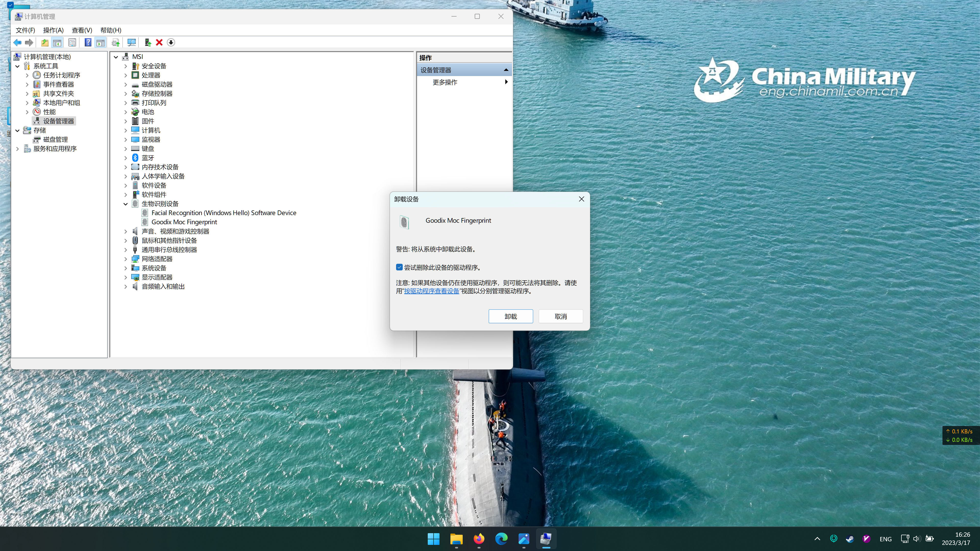Click the Update driver toolbar icon
The width and height of the screenshot is (980, 551).
[148, 43]
